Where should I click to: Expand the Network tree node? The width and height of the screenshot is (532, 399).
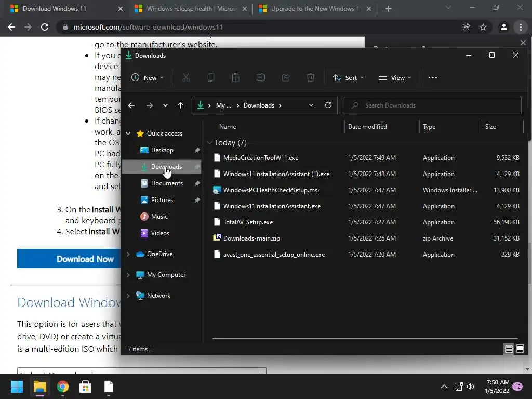pyautogui.click(x=128, y=296)
